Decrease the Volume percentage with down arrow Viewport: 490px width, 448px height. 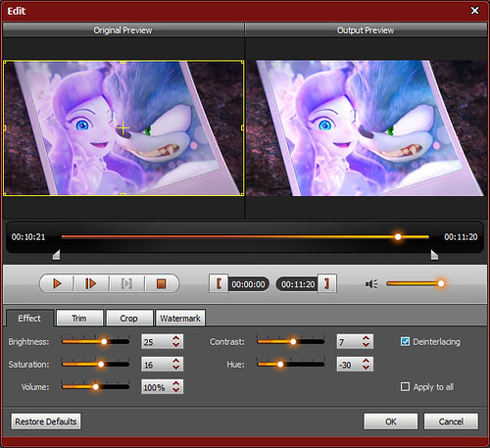pos(176,390)
